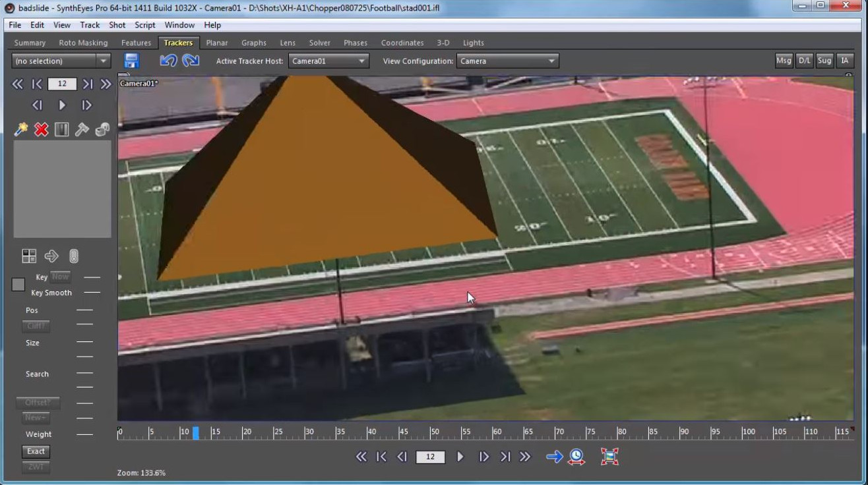Click the padlock icon in tracker panel
This screenshot has height=485, width=868.
pyautogui.click(x=102, y=129)
